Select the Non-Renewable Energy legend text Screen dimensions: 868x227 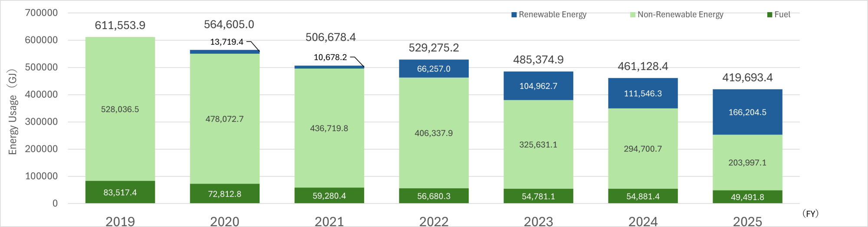pos(680,15)
